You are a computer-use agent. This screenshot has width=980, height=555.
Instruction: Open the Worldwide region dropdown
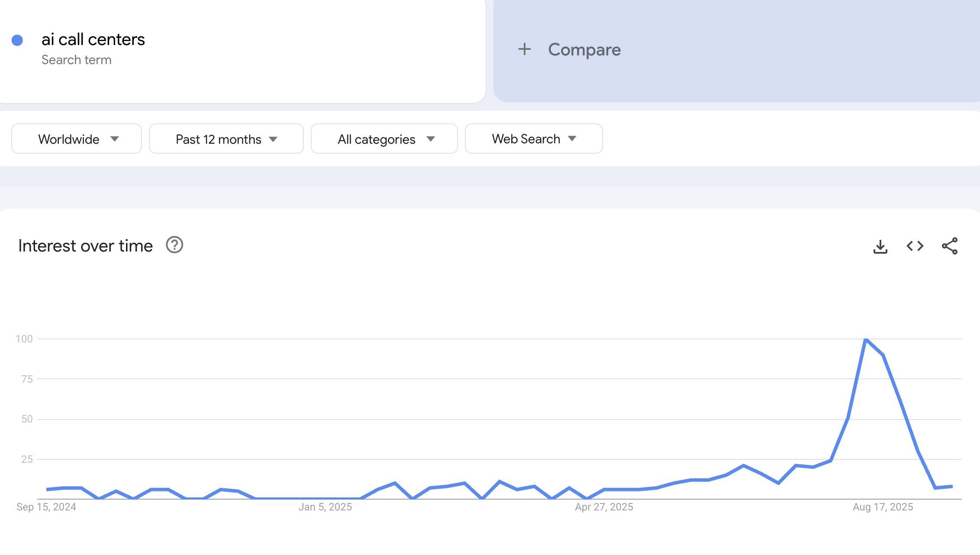(76, 139)
